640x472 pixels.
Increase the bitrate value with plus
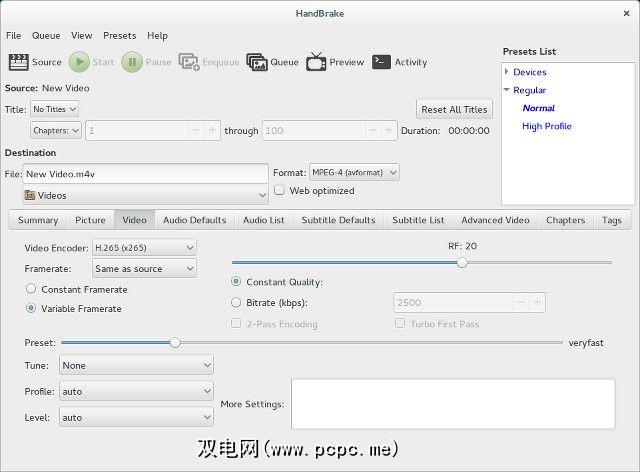click(x=537, y=303)
